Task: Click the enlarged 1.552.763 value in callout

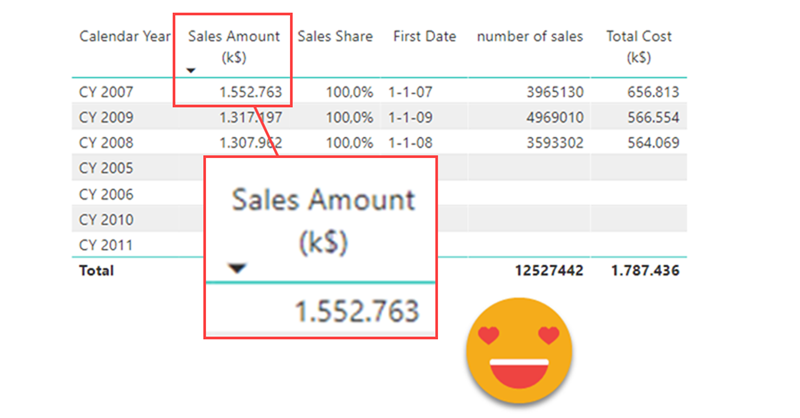Action: coord(357,313)
